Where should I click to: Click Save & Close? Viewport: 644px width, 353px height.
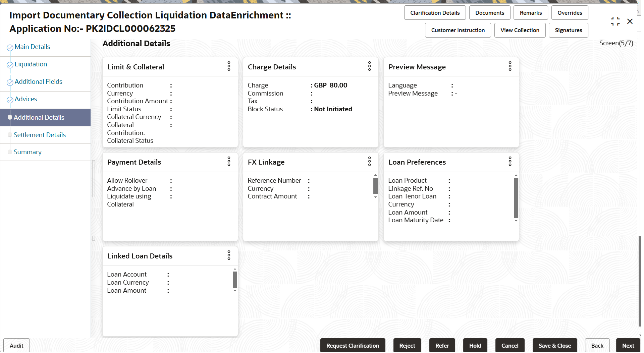pyautogui.click(x=555, y=346)
